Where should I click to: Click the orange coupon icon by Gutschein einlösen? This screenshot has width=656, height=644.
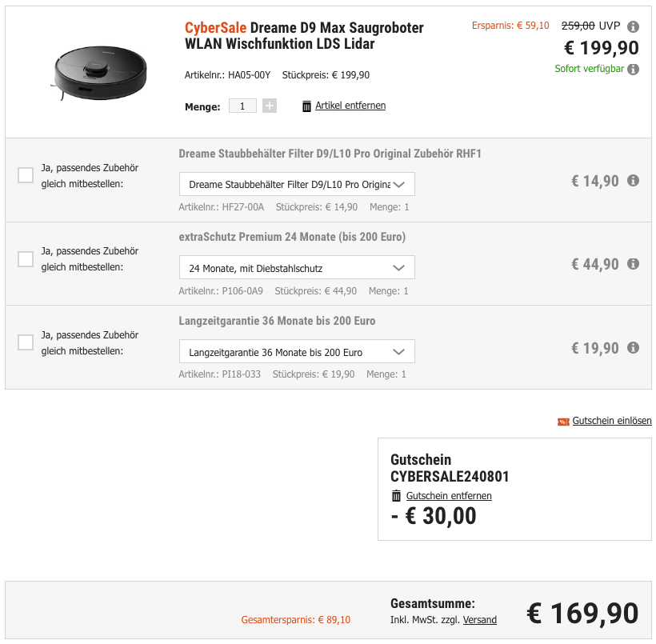(x=563, y=422)
